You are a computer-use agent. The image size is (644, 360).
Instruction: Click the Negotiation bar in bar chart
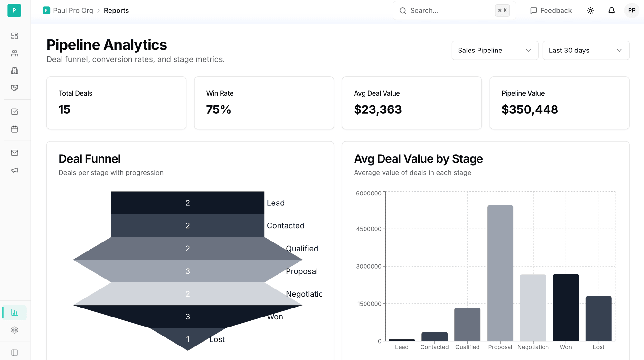pos(533,308)
